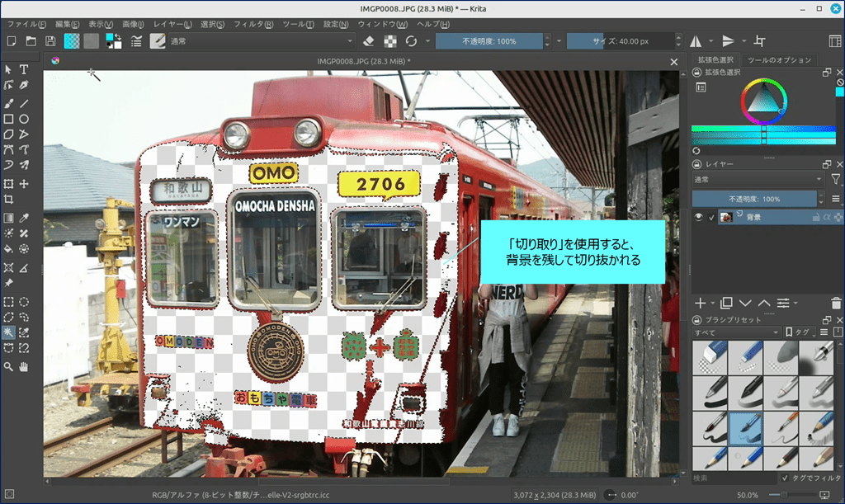Image resolution: width=845 pixels, height=504 pixels.
Task: Select the Pan hand tool
Action: (24, 365)
